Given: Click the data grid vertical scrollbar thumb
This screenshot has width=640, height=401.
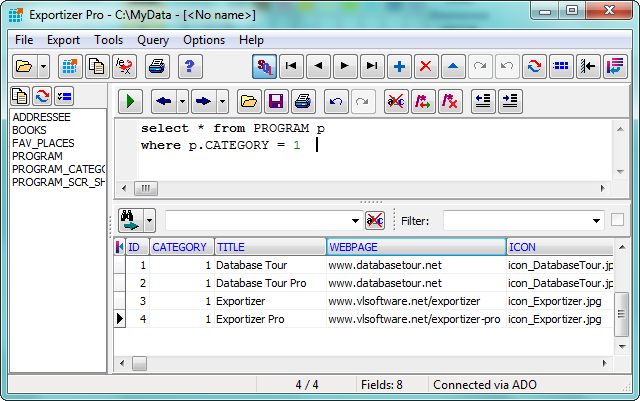Looking at the screenshot, I should pyautogui.click(x=621, y=314).
